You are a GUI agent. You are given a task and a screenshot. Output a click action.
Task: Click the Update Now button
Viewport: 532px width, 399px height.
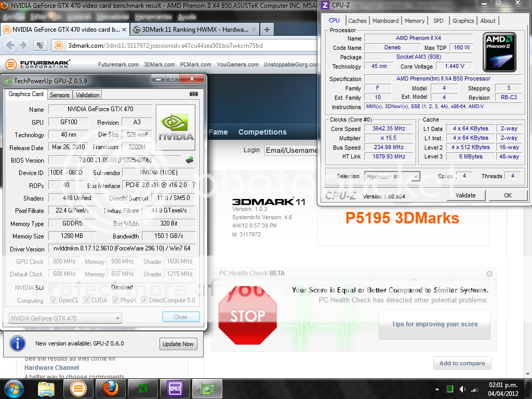pyautogui.click(x=178, y=344)
